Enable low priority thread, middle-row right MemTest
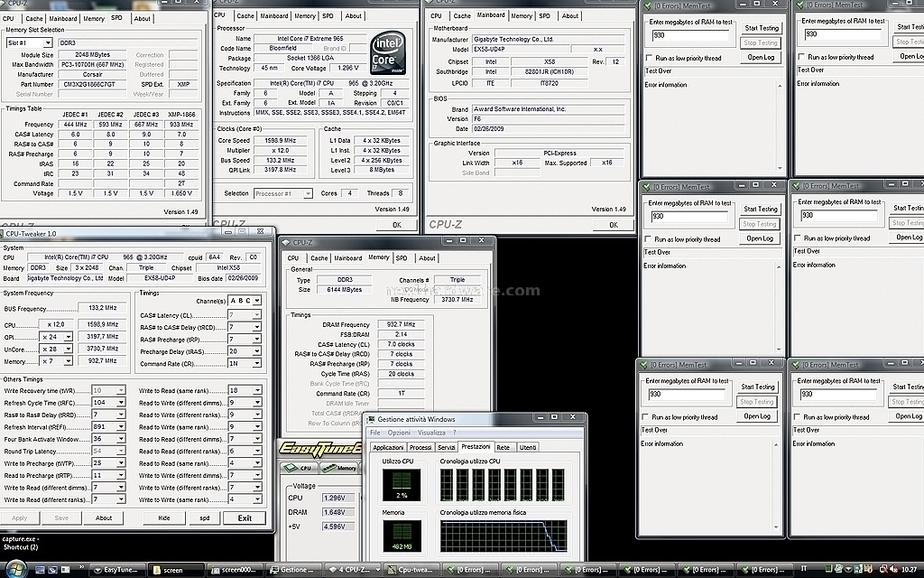Image resolution: width=924 pixels, height=578 pixels. (x=798, y=238)
